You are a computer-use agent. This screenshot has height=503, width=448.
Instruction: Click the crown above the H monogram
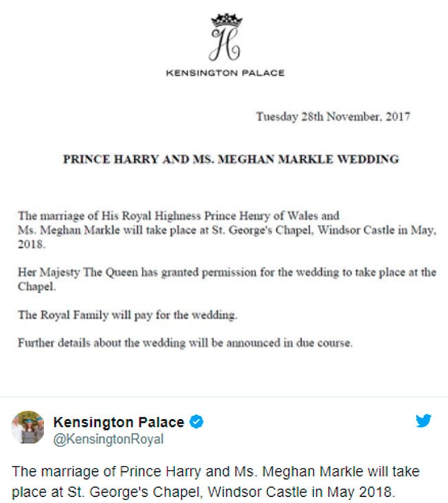click(x=227, y=20)
